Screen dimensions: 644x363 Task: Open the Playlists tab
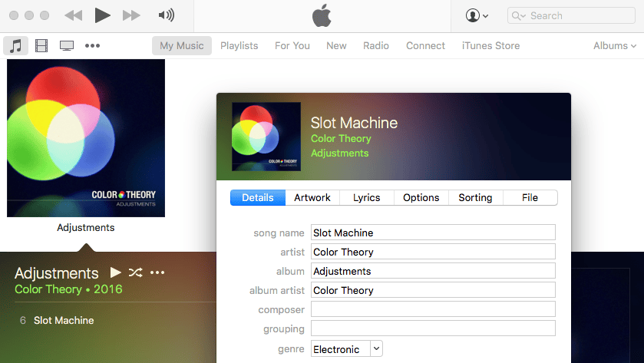click(x=239, y=45)
